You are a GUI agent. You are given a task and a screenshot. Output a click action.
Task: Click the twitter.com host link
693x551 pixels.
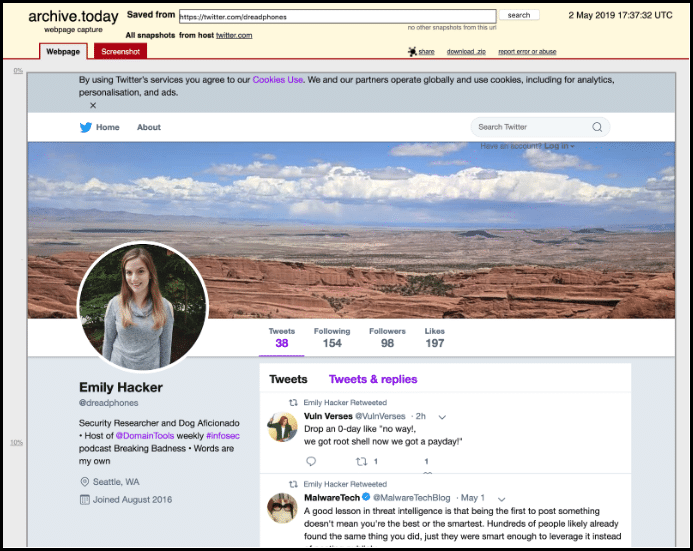click(x=234, y=35)
